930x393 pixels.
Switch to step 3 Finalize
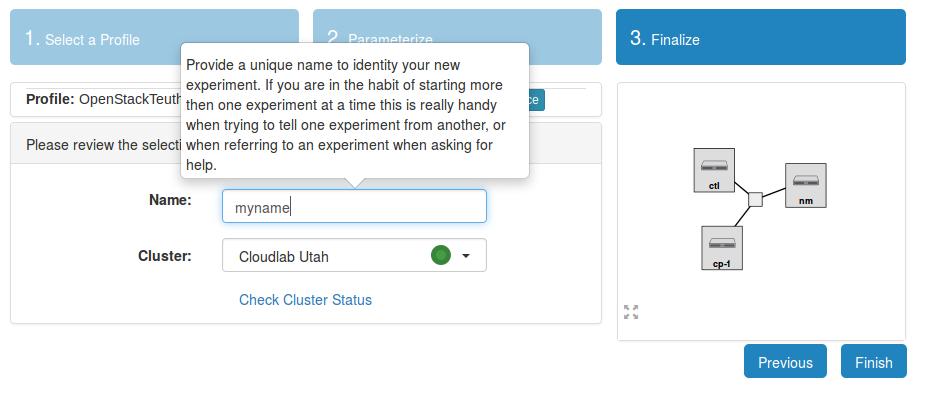click(760, 37)
